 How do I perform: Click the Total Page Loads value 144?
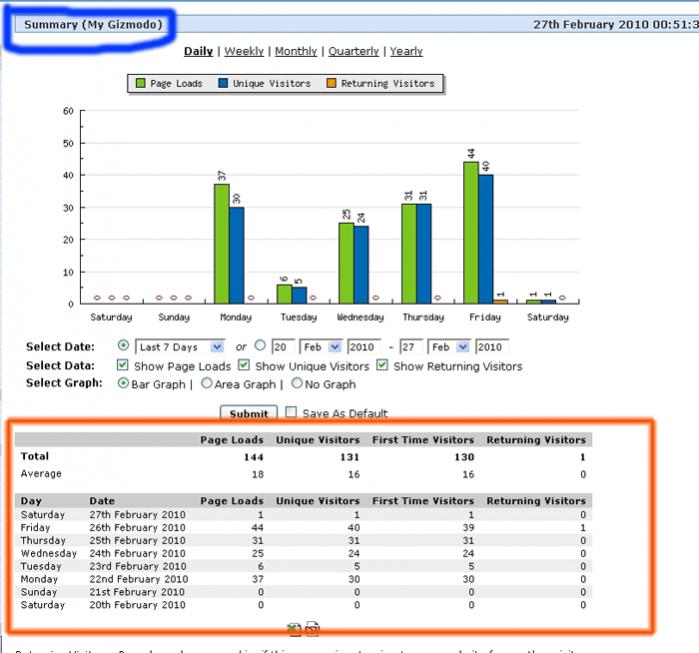pyautogui.click(x=254, y=457)
